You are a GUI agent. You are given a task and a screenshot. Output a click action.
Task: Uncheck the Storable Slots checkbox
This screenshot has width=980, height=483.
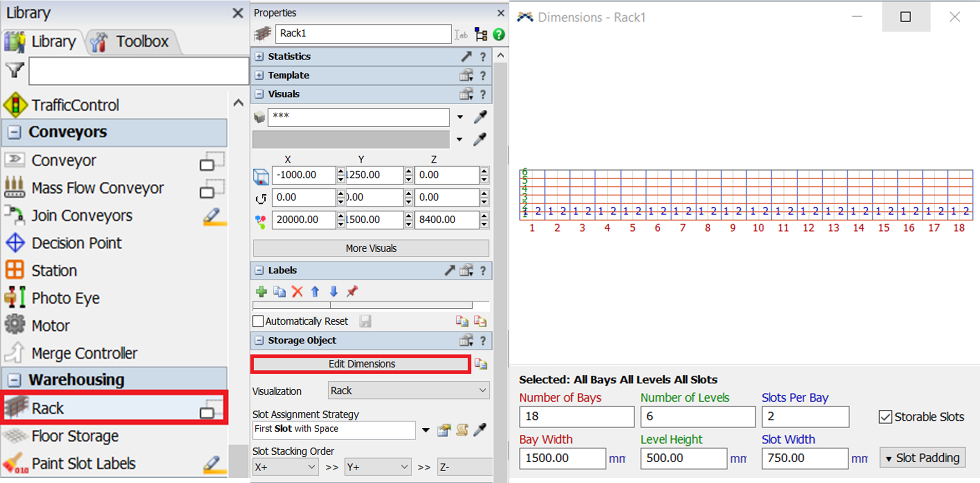tap(885, 417)
